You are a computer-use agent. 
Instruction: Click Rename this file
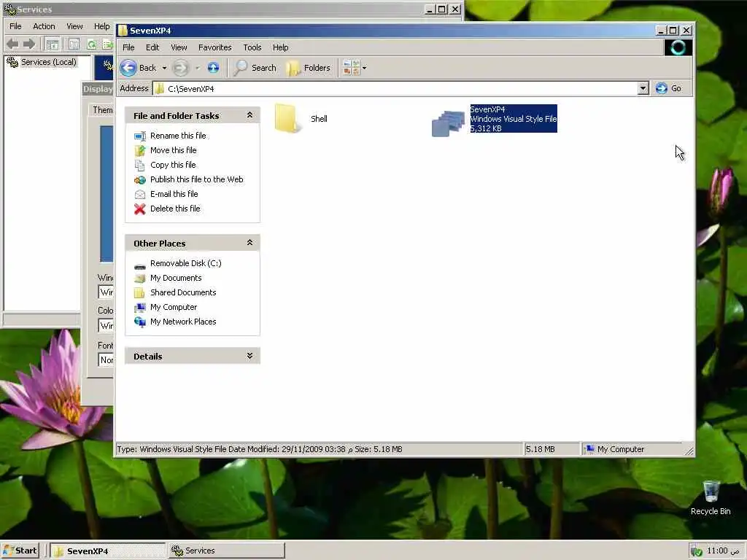point(178,136)
